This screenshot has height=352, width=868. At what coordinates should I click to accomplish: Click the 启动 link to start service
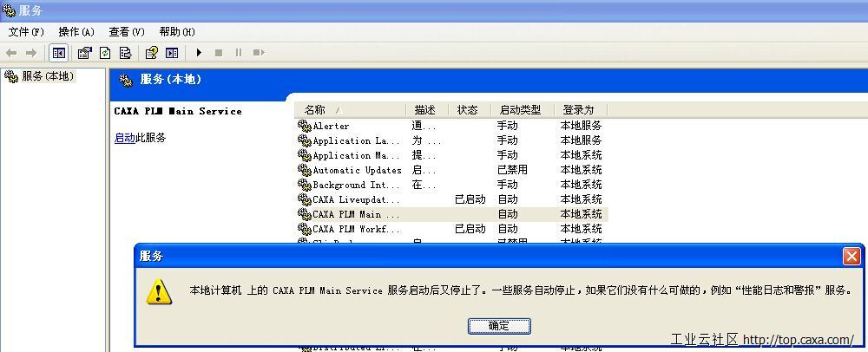124,138
